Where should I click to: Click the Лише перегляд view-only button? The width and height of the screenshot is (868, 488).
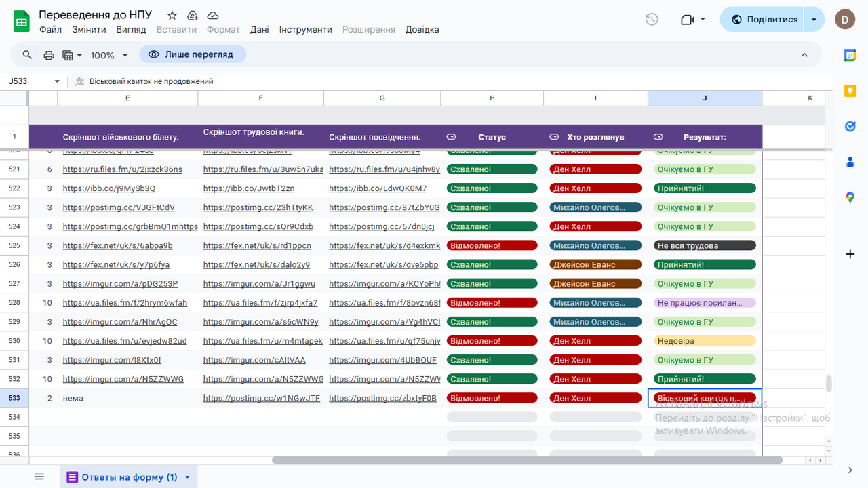(192, 54)
